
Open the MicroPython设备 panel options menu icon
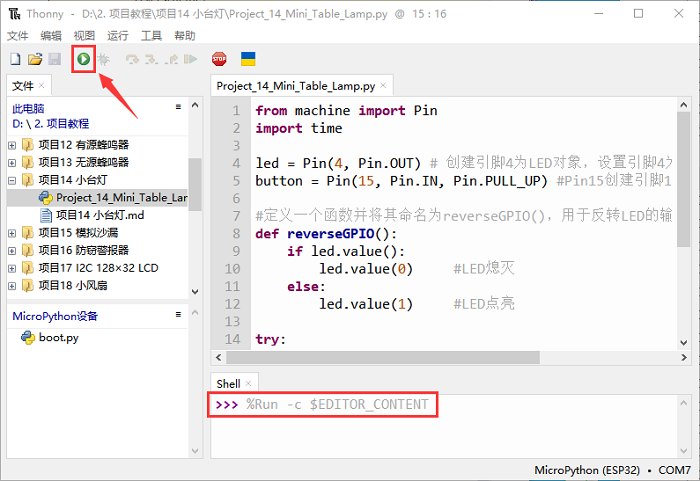(178, 315)
